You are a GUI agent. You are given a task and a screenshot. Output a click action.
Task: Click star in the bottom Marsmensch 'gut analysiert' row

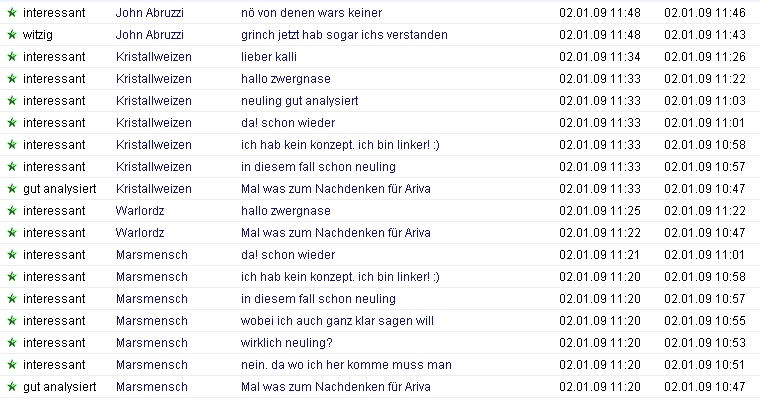(12, 387)
